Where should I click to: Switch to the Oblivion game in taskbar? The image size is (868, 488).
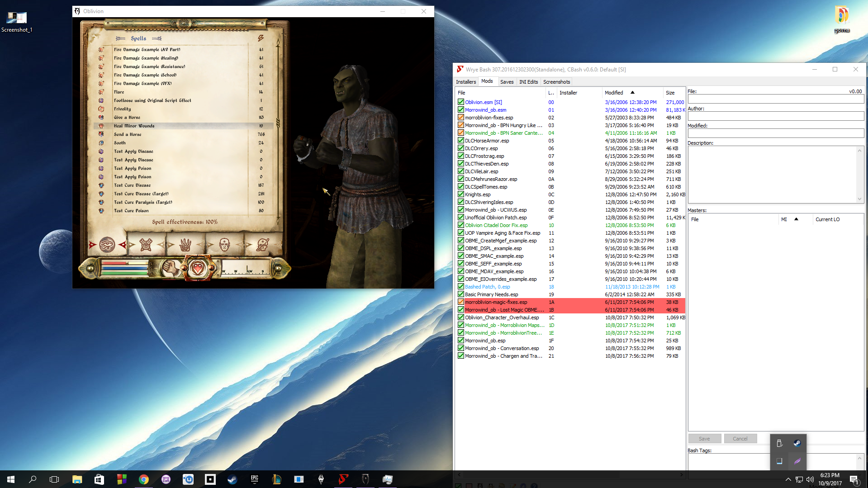(x=365, y=479)
